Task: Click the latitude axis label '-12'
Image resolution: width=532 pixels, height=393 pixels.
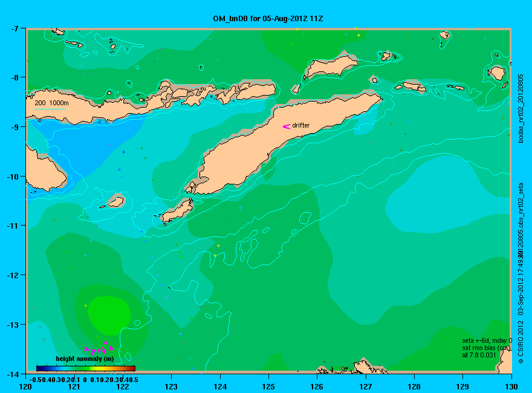Action: (x=13, y=275)
